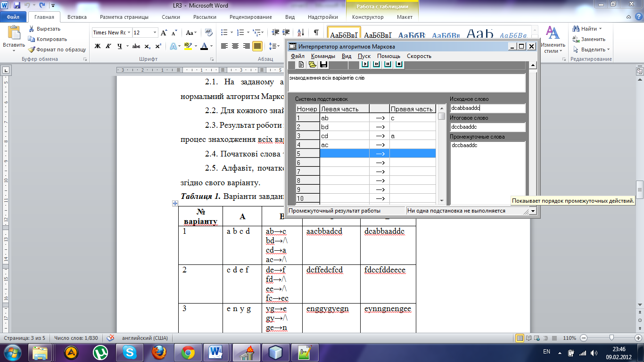Open the Файл tab in Word
The height and width of the screenshot is (362, 644).
[13, 17]
